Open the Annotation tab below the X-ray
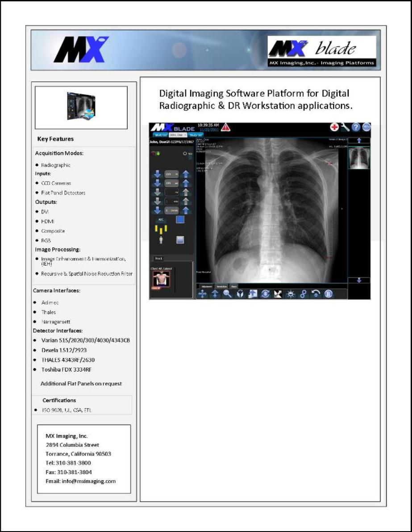 (222, 287)
